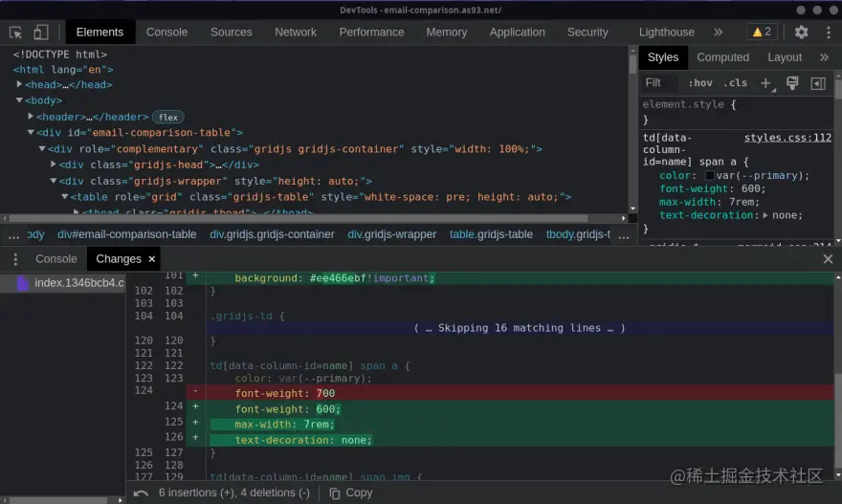Show more main tabs via double chevron
Viewport: 842px width, 504px height.
(719, 33)
